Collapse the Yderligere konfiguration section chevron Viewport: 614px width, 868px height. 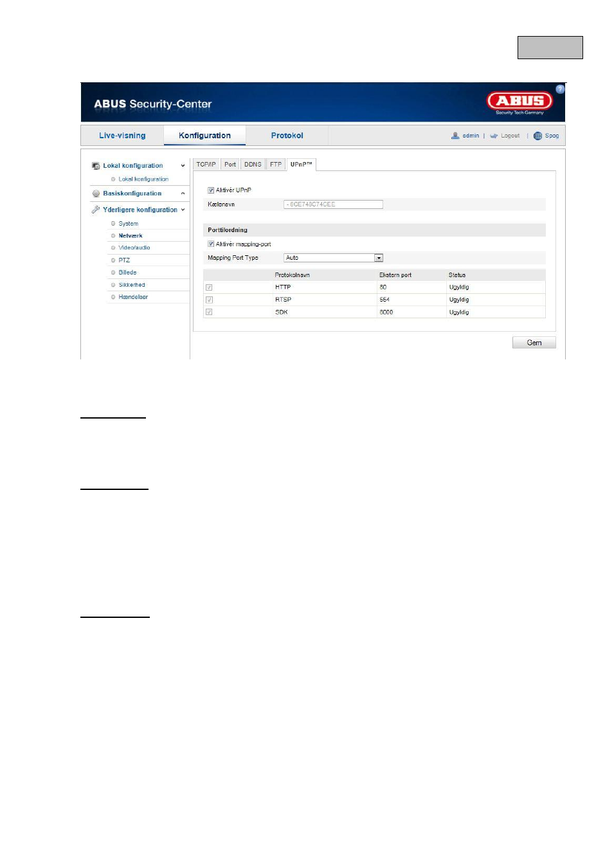point(183,210)
